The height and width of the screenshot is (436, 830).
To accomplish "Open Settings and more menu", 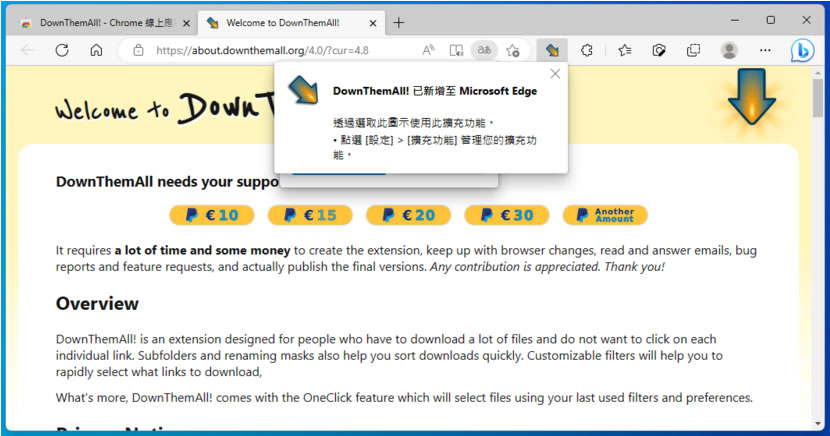I will coord(765,50).
